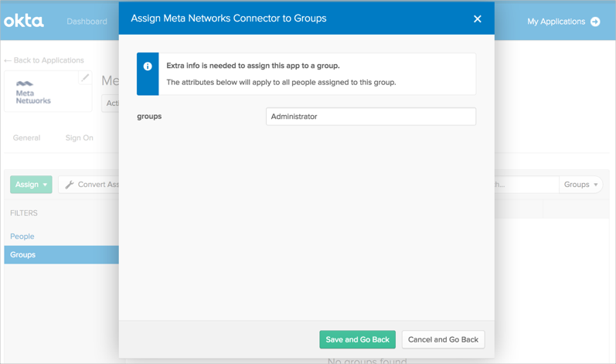Click the assignments search box

[526, 185]
